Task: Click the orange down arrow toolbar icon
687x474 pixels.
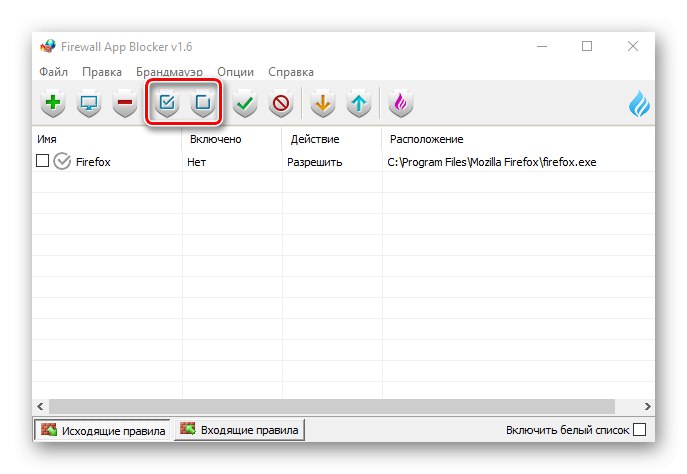Action: 323,103
